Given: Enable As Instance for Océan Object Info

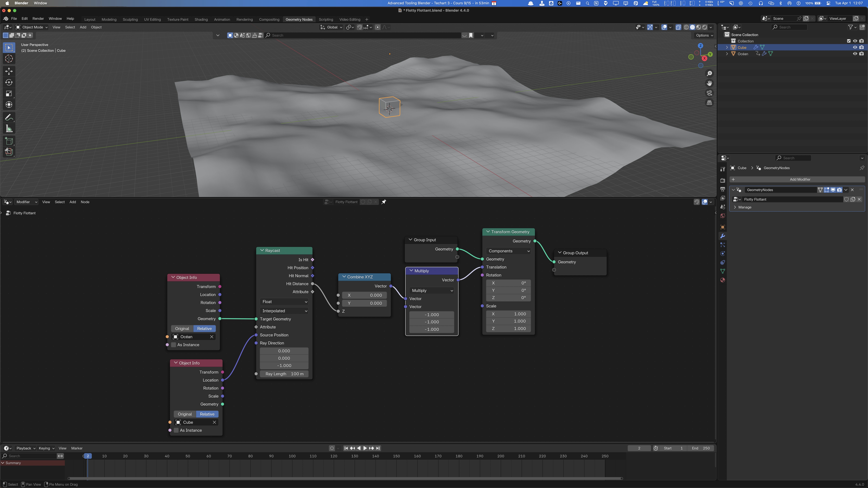Looking at the screenshot, I should (174, 345).
